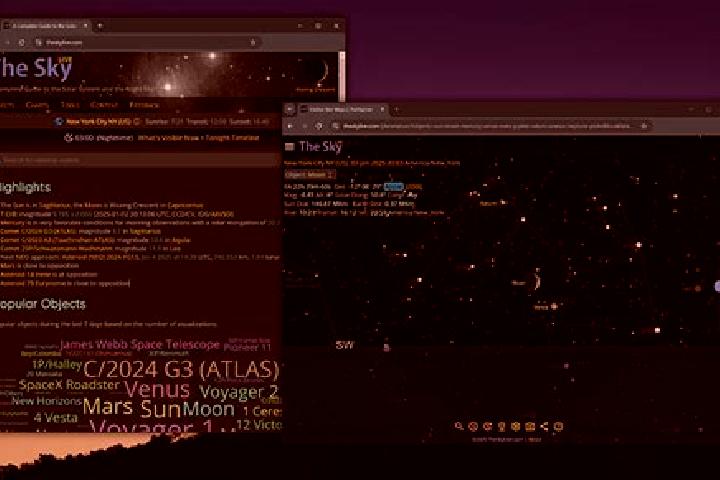Open James Webb Space Telescope link
The height and width of the screenshot is (480, 720).
coord(140,344)
